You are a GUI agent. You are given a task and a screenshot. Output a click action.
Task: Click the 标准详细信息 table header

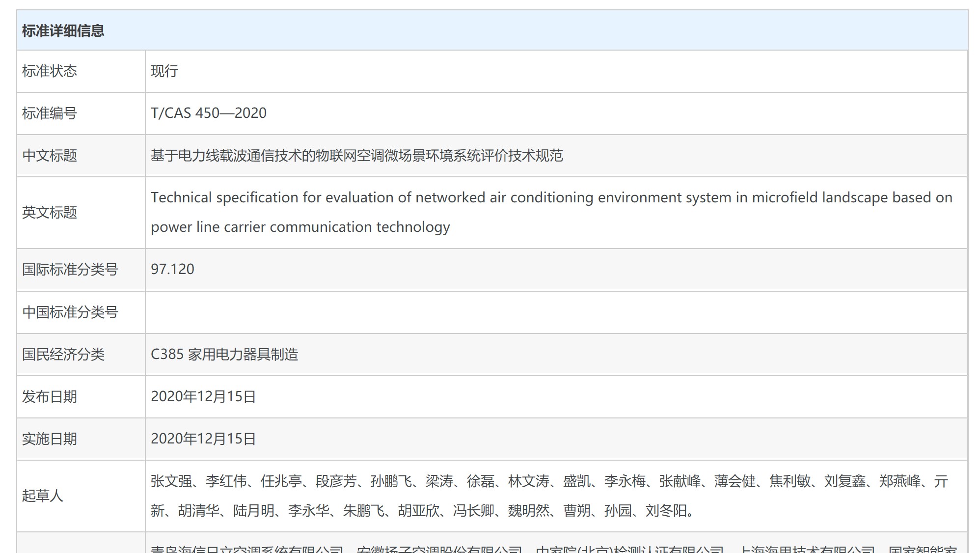[63, 30]
